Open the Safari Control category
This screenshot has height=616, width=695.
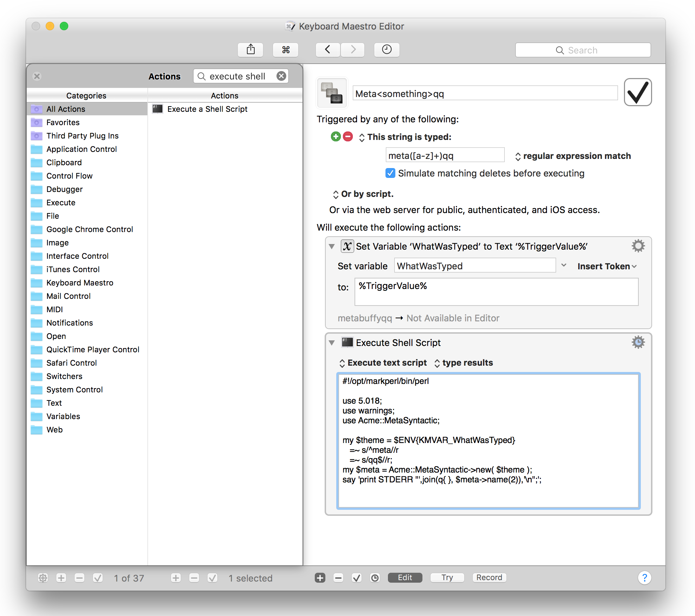click(x=87, y=363)
